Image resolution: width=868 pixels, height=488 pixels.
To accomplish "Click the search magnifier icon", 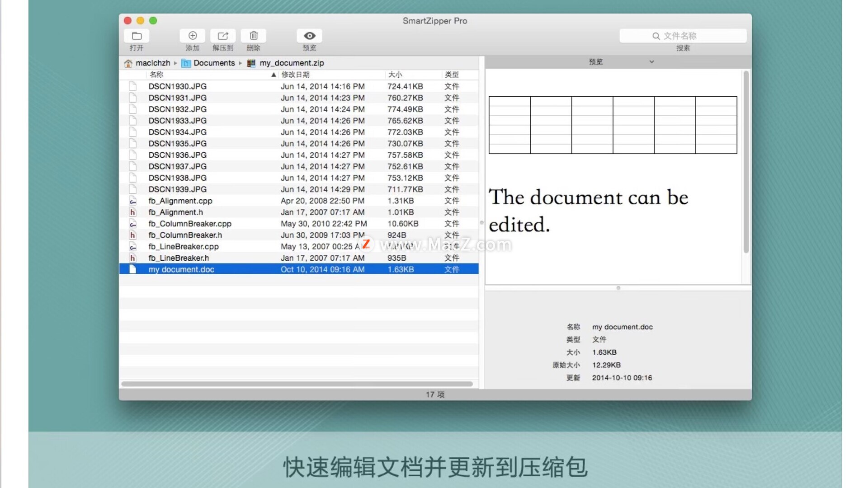I will pos(656,36).
